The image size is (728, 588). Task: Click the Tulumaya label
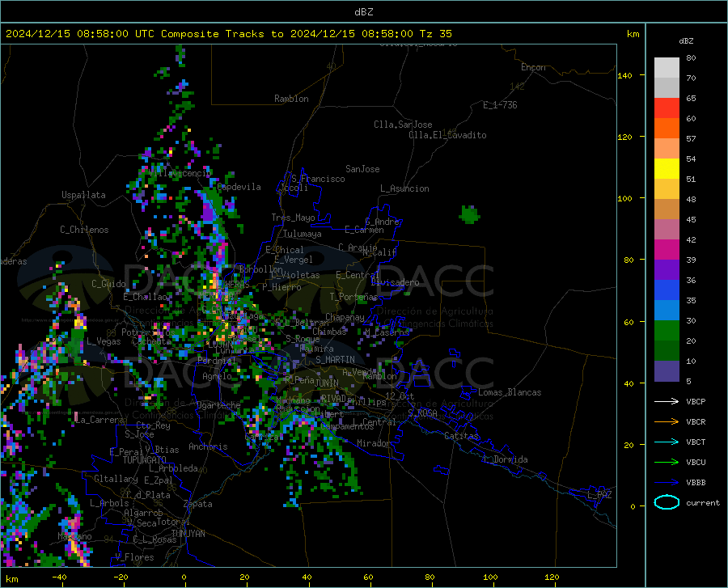click(303, 234)
